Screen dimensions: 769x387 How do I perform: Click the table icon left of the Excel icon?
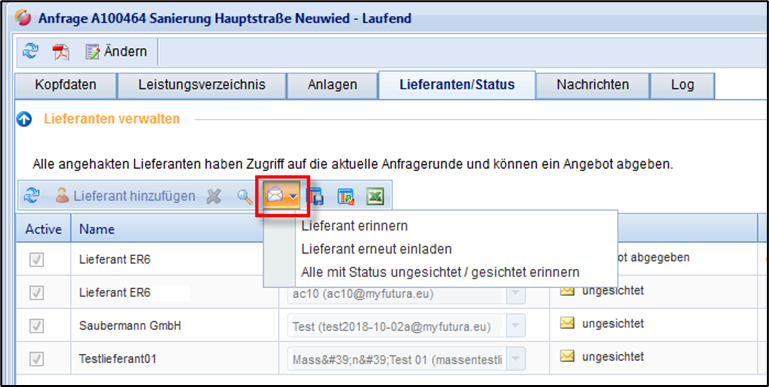point(346,197)
